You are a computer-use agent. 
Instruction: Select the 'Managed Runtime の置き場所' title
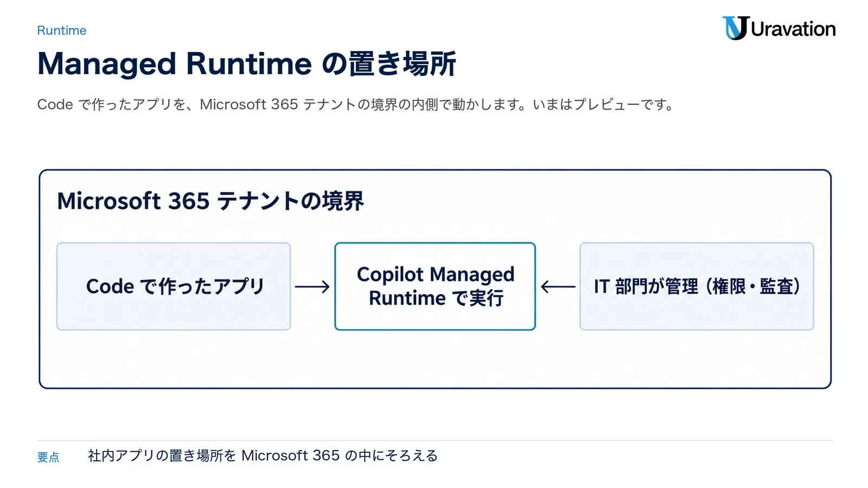[247, 64]
